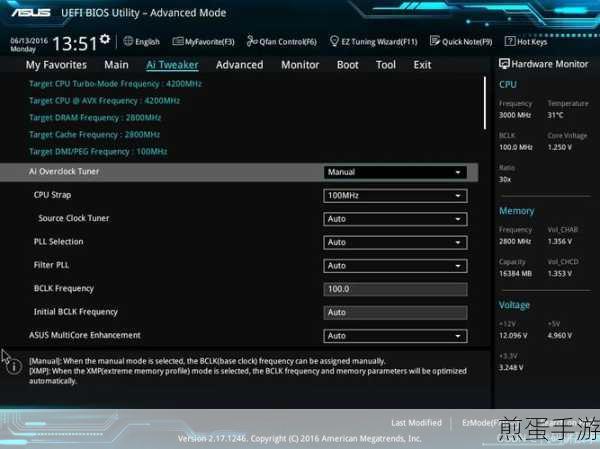Click the Hardware Monitor screen icon
The image size is (600, 449).
pyautogui.click(x=504, y=64)
